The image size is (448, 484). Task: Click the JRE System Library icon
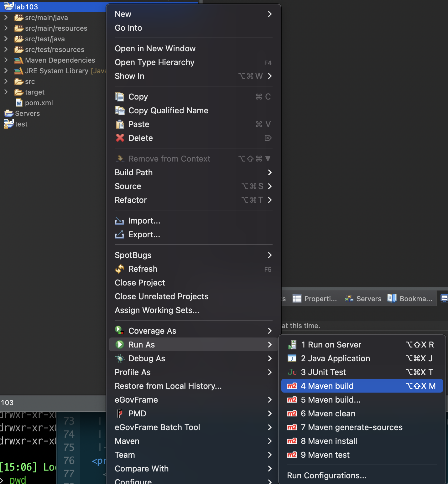[x=19, y=71]
